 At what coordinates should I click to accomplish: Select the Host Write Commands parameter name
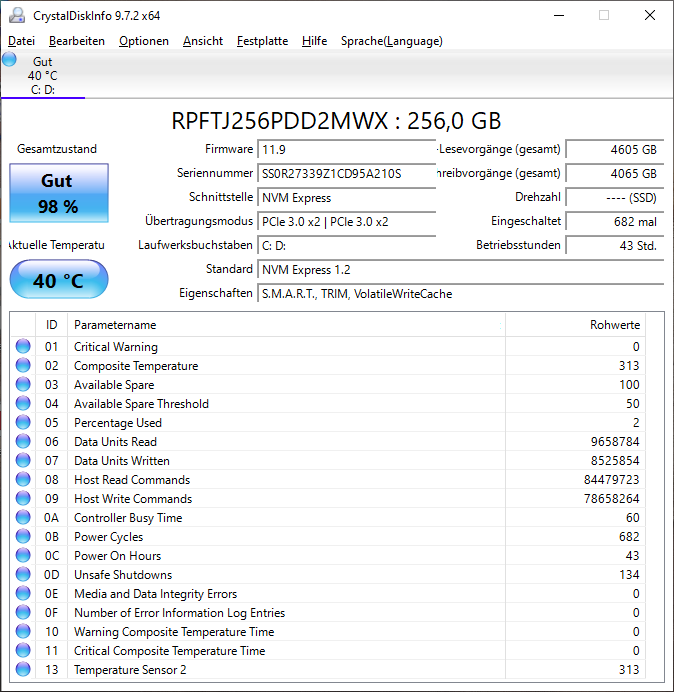133,499
